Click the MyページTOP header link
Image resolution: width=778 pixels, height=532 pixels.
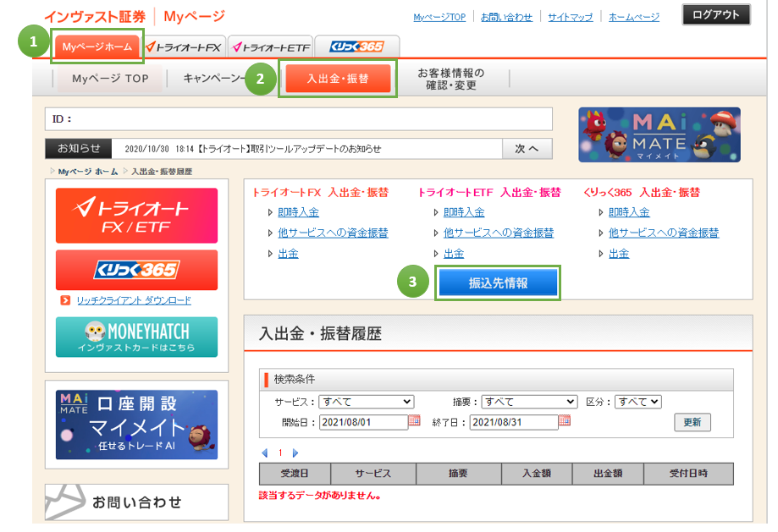439,17
